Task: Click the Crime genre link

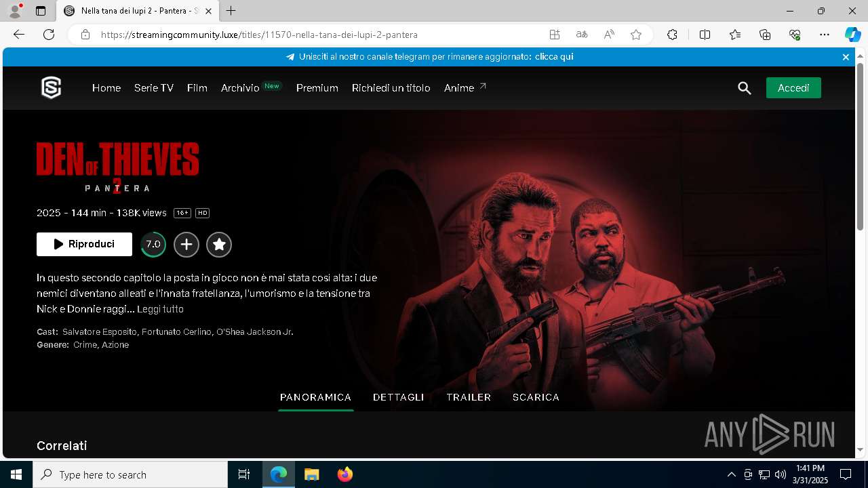Action: (85, 345)
